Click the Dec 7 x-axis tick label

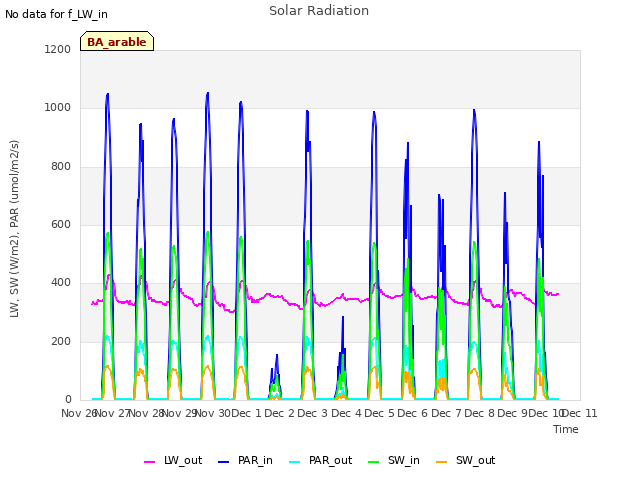pos(446,413)
